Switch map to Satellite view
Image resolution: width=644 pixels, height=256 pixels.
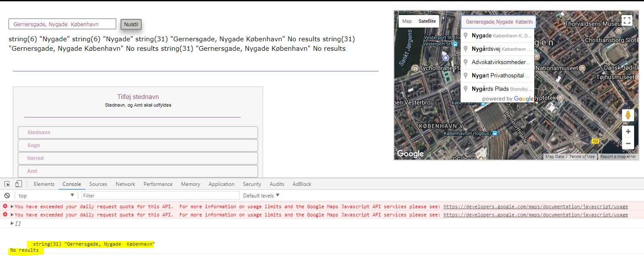pyautogui.click(x=427, y=21)
